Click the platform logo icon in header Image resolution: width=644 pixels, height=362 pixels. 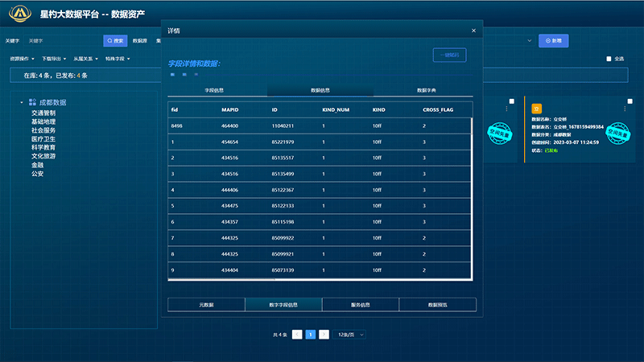(18, 14)
